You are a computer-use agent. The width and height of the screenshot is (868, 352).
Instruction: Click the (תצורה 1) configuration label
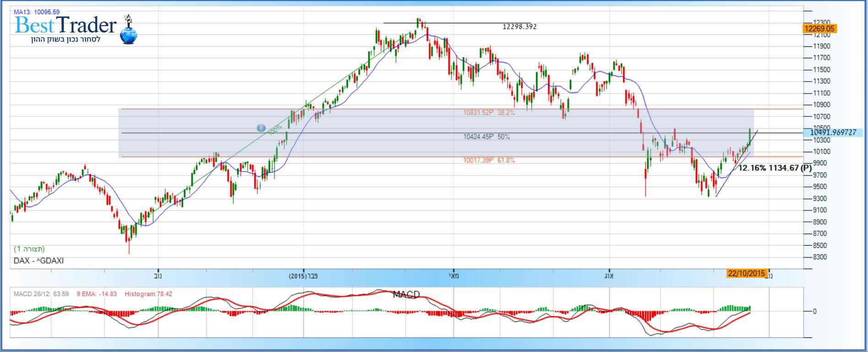tap(29, 249)
